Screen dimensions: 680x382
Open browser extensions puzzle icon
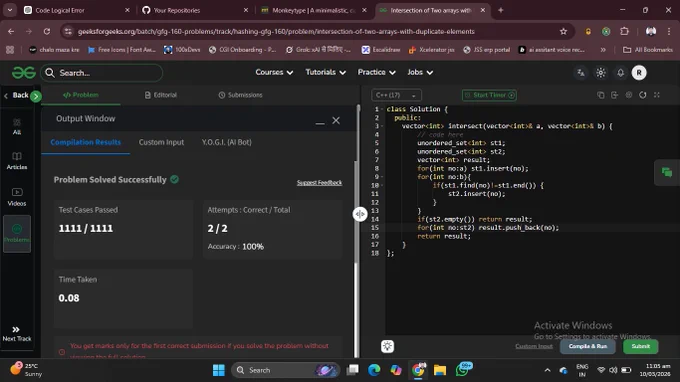pyautogui.click(x=624, y=31)
